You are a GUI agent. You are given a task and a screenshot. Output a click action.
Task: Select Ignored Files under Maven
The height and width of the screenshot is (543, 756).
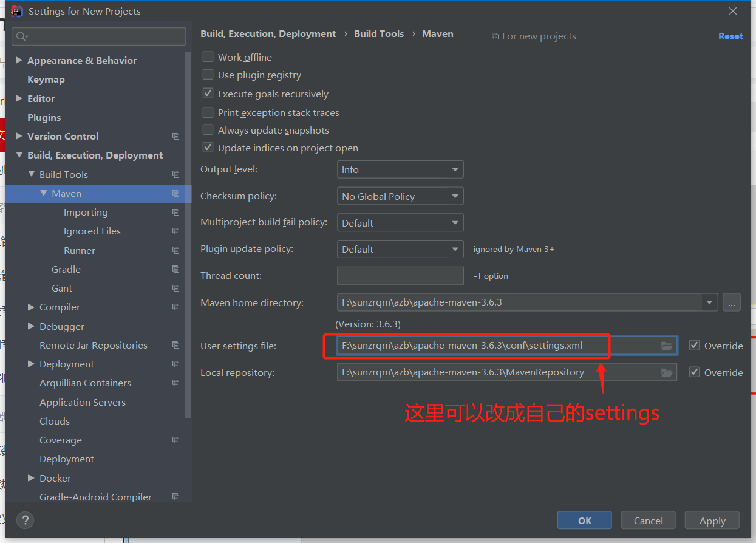(x=92, y=231)
